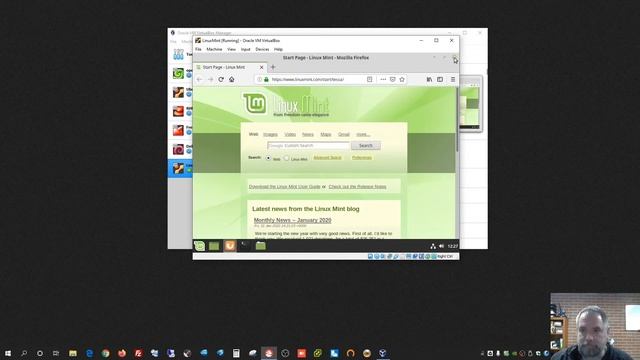Go forward in Firefox history

210,79
